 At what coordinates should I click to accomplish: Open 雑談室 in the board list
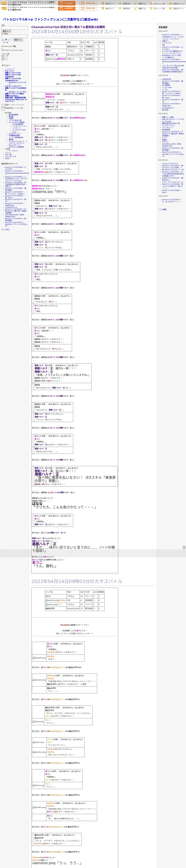(11, 117)
